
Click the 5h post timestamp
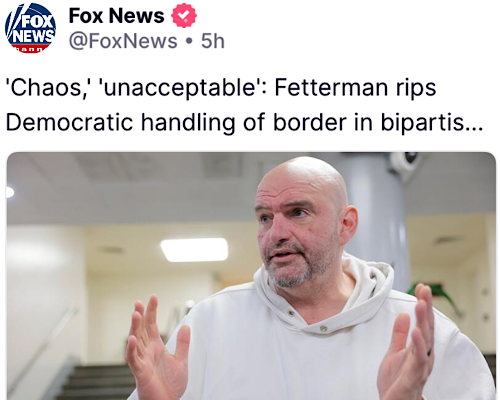coord(213,41)
